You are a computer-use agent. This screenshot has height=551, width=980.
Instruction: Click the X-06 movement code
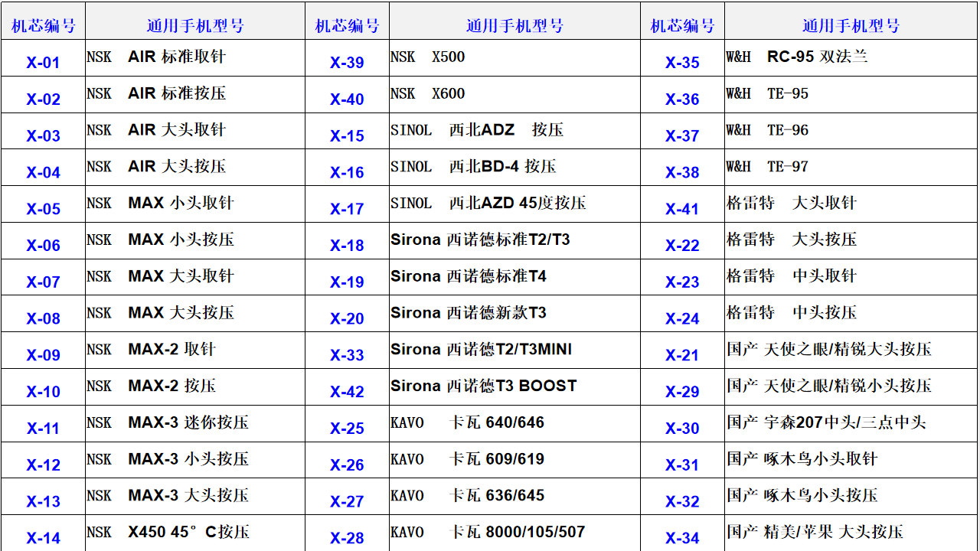(43, 241)
